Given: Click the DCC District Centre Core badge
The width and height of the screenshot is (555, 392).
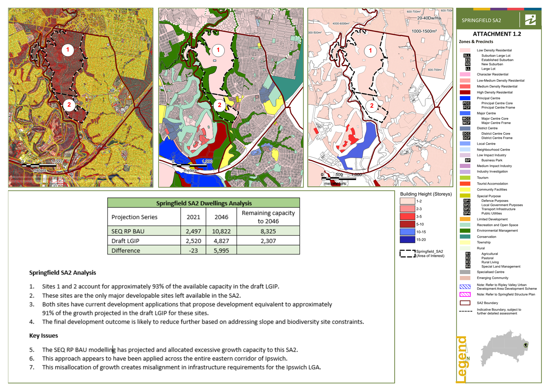Looking at the screenshot, I should (x=466, y=134).
